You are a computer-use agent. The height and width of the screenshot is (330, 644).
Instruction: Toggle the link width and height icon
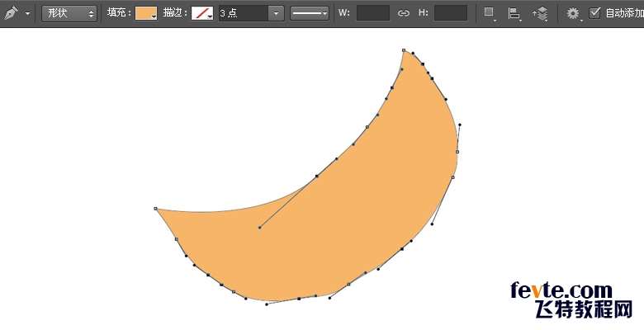(404, 13)
